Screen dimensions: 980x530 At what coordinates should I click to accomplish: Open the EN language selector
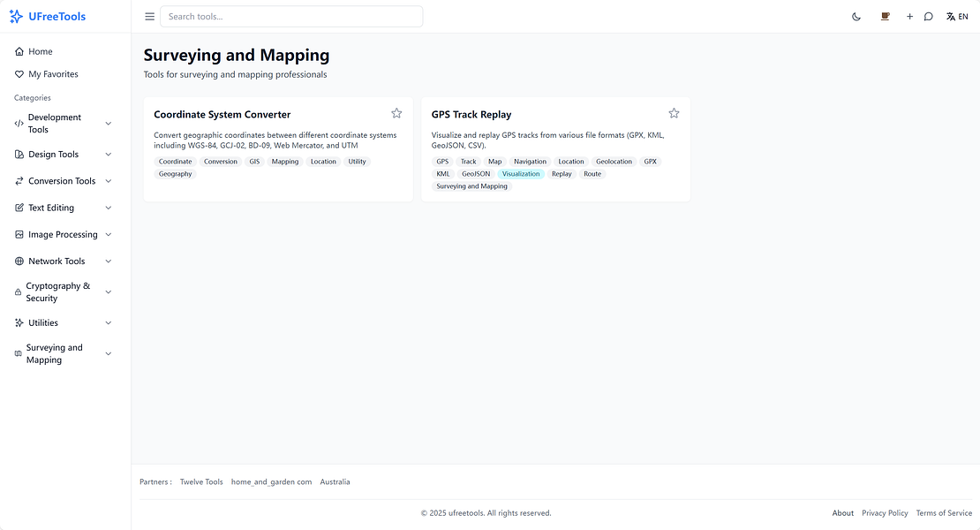(x=957, y=16)
